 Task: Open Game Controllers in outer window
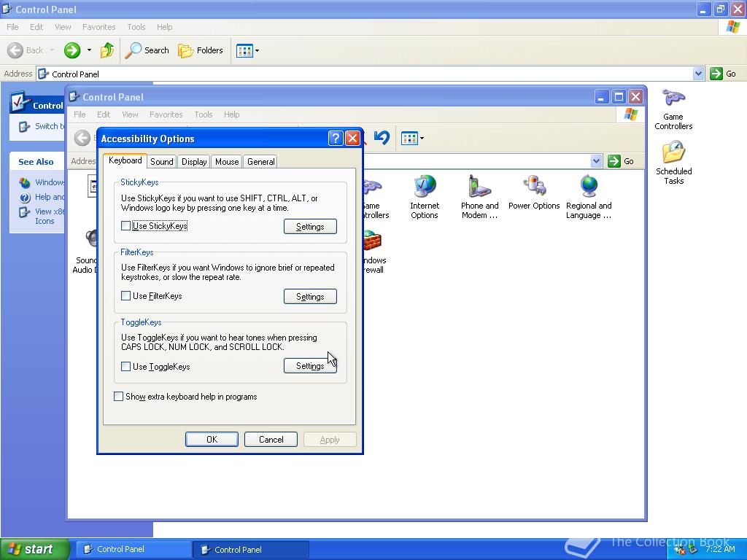(x=673, y=109)
